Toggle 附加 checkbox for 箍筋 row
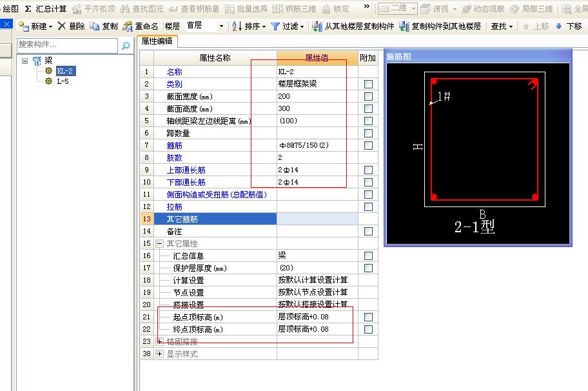 tap(368, 146)
